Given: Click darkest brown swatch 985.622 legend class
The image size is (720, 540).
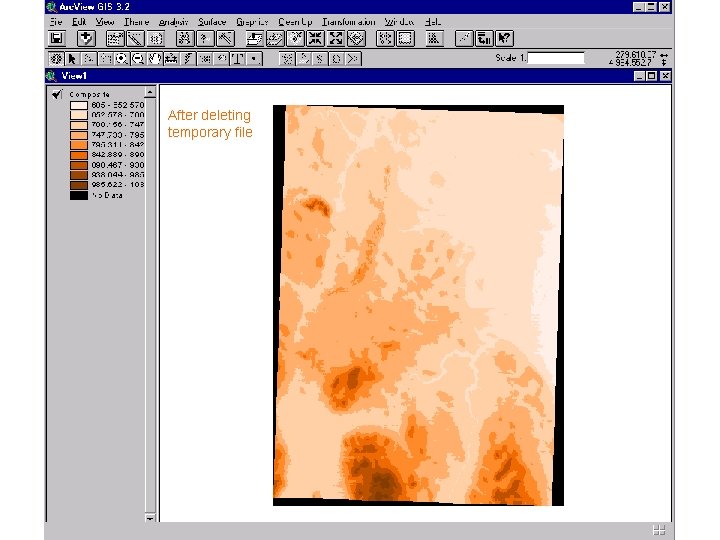Looking at the screenshot, I should click(x=79, y=185).
